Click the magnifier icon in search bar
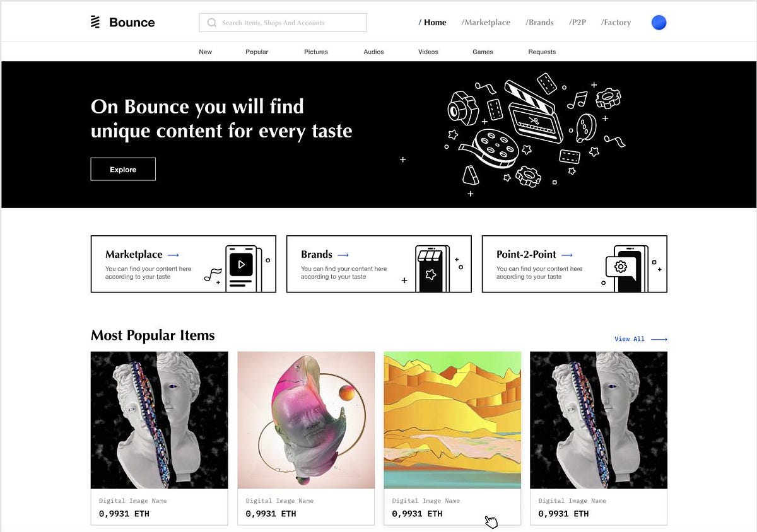This screenshot has height=532, width=757. click(212, 23)
